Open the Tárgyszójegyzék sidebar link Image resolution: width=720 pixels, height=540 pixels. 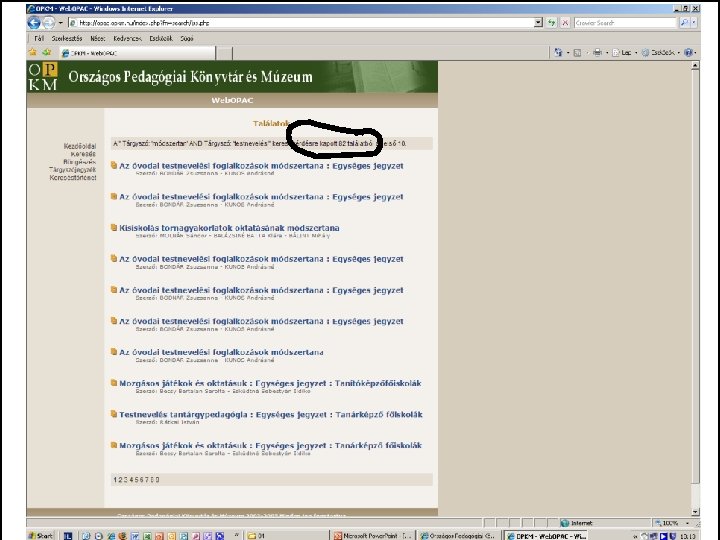pyautogui.click(x=73, y=169)
